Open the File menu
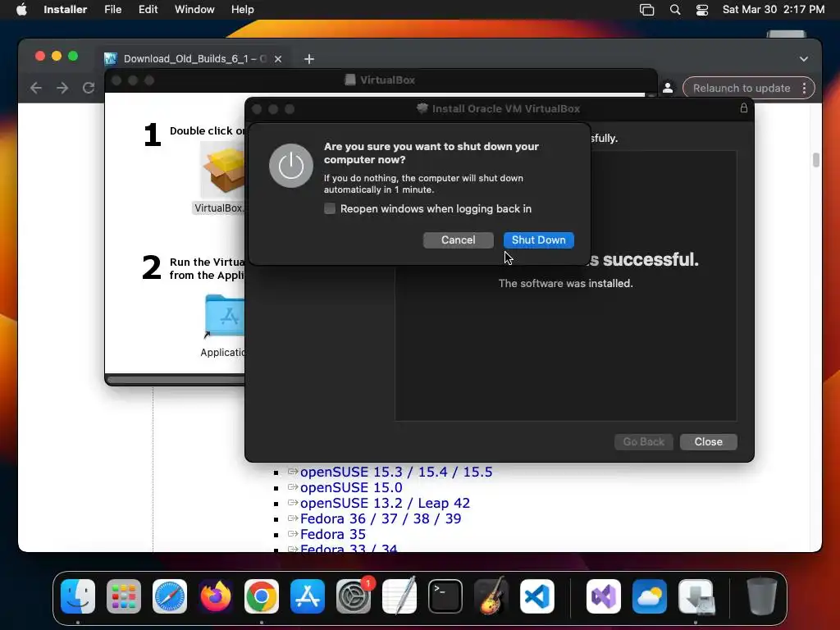This screenshot has width=840, height=630. (113, 10)
